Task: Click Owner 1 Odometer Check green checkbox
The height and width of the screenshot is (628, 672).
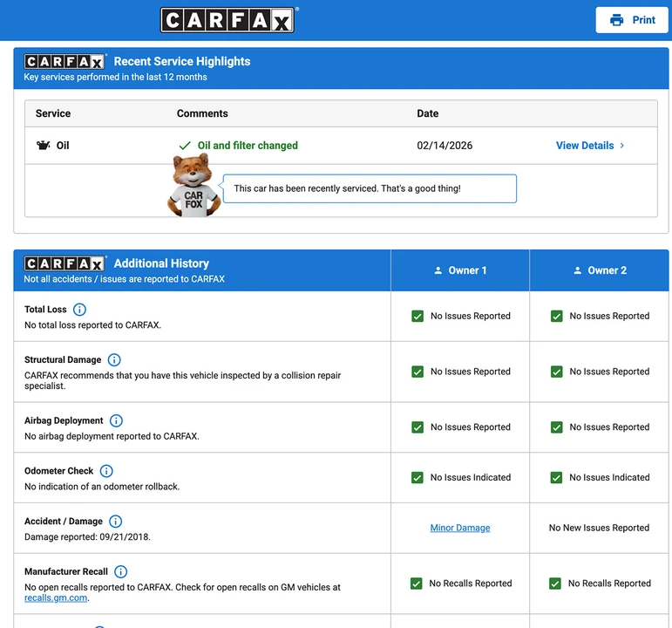Action: click(417, 477)
